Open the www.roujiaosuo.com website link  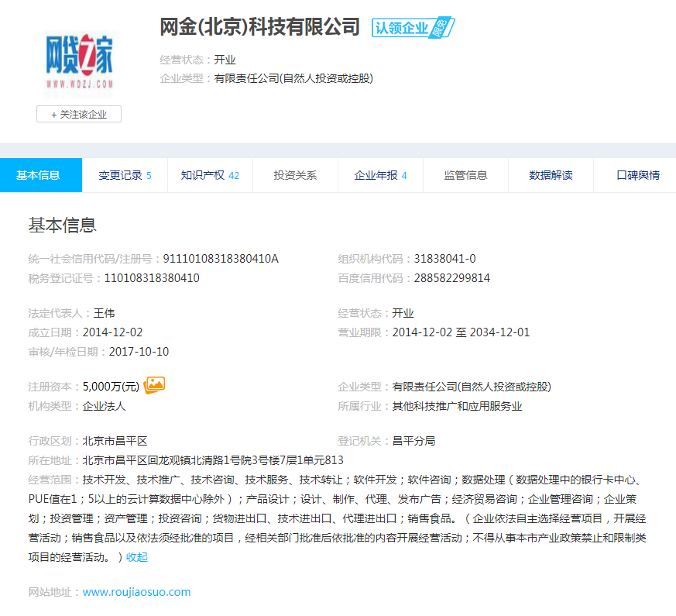click(x=136, y=592)
